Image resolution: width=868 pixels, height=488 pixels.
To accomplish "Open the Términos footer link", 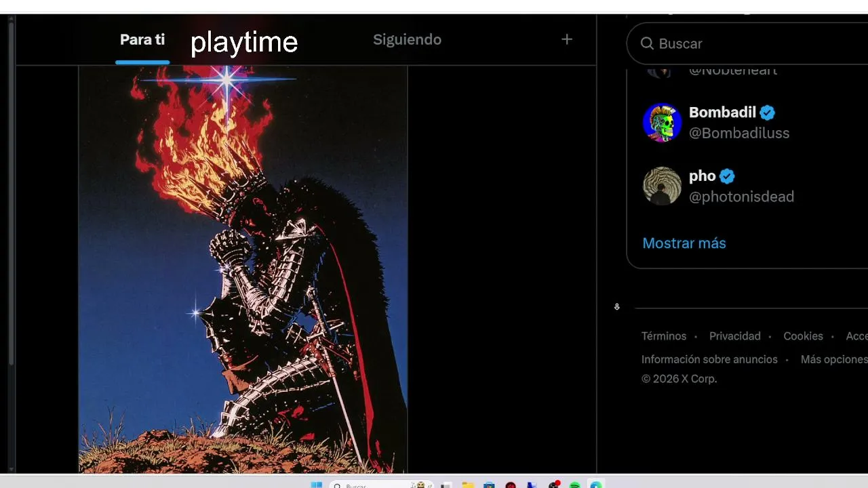I will tap(664, 336).
